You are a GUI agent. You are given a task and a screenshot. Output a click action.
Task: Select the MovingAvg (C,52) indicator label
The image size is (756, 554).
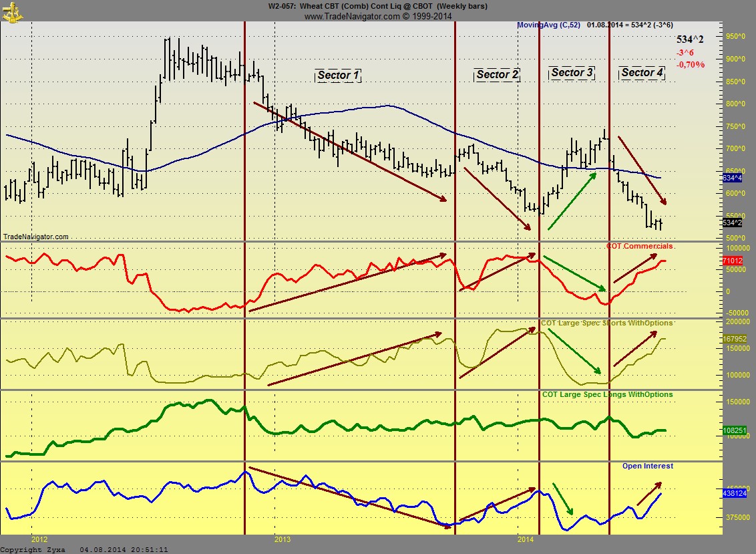(x=550, y=25)
